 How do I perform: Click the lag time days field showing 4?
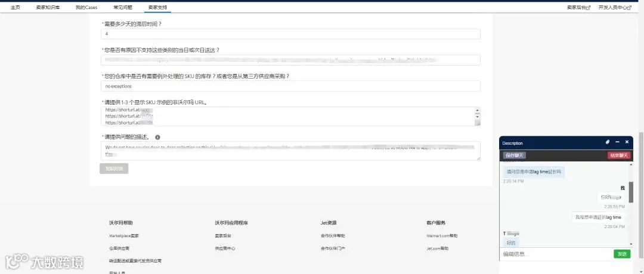click(x=290, y=34)
